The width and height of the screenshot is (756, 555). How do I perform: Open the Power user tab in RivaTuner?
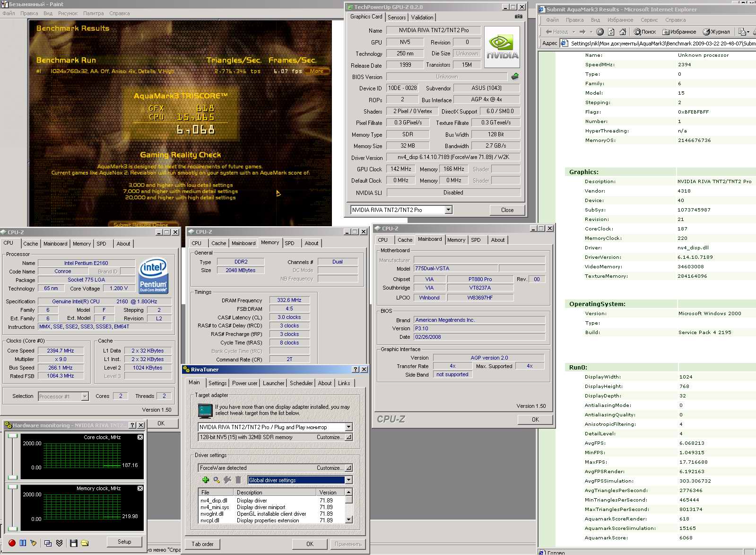[x=244, y=383]
